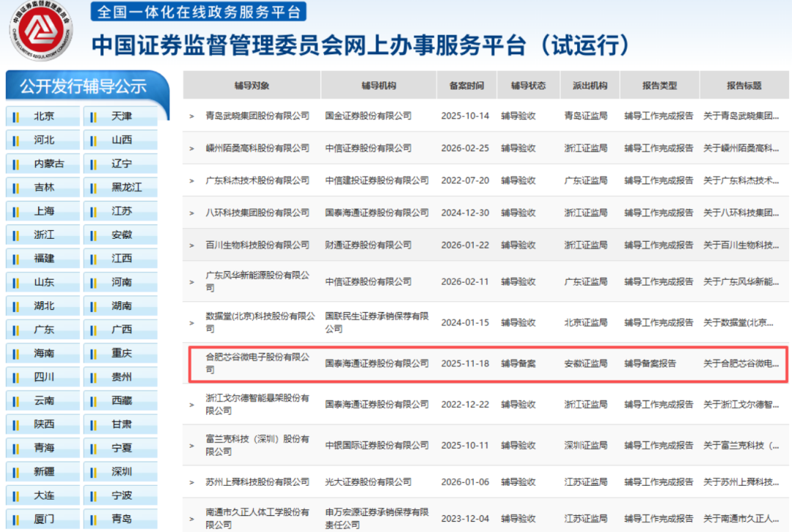Pick 陕西 from the region list

point(43,424)
